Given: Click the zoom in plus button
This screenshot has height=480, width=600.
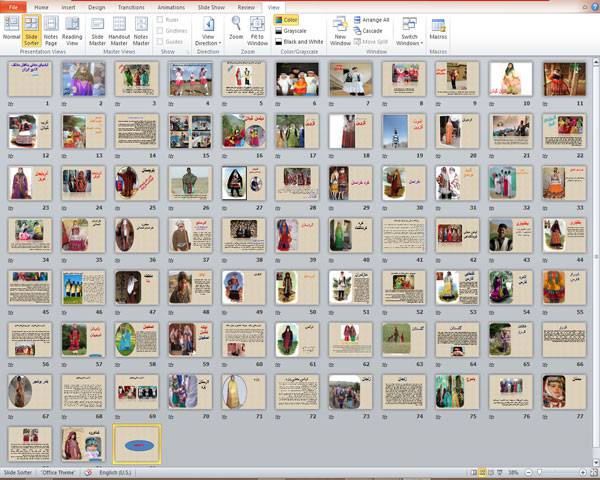Looking at the screenshot, I should pyautogui.click(x=583, y=473).
